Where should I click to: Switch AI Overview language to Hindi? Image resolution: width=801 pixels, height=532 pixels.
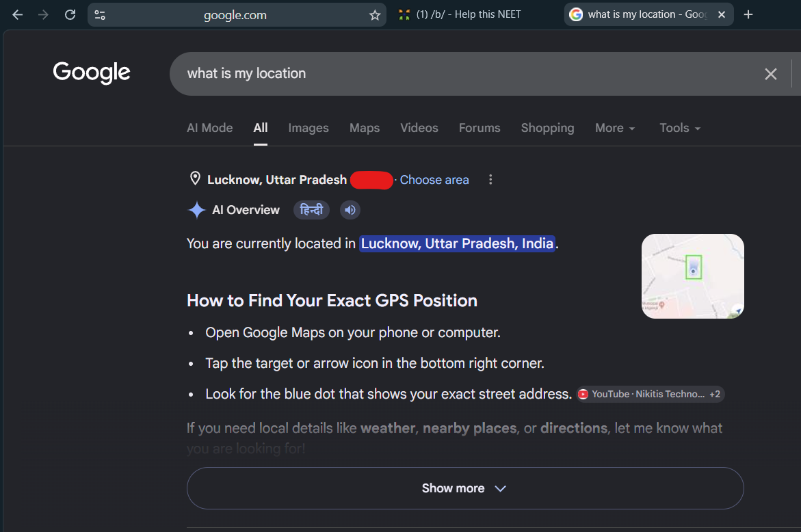311,210
